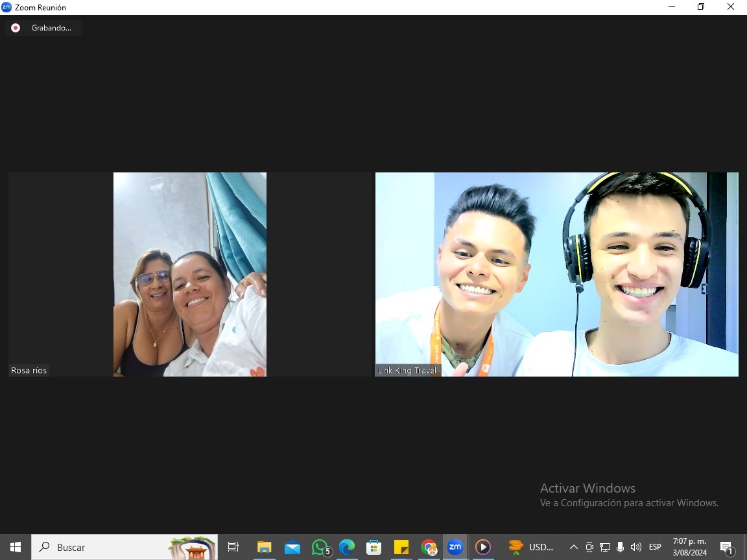This screenshot has width=747, height=560.
Task: Select Rosa ríos video tile
Action: (x=189, y=274)
